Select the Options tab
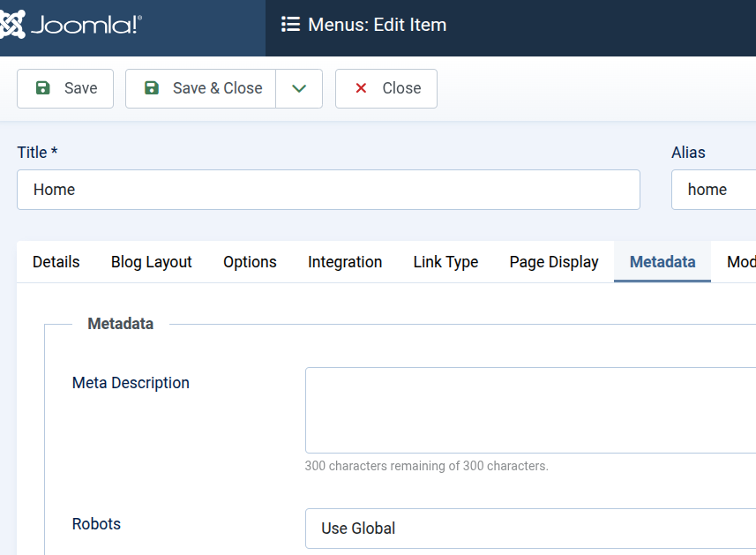 (x=250, y=262)
